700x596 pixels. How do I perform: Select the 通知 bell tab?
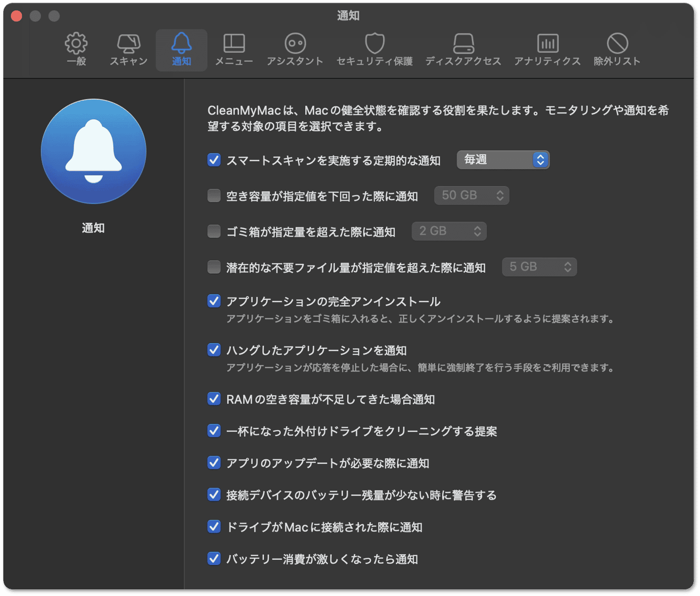[182, 49]
